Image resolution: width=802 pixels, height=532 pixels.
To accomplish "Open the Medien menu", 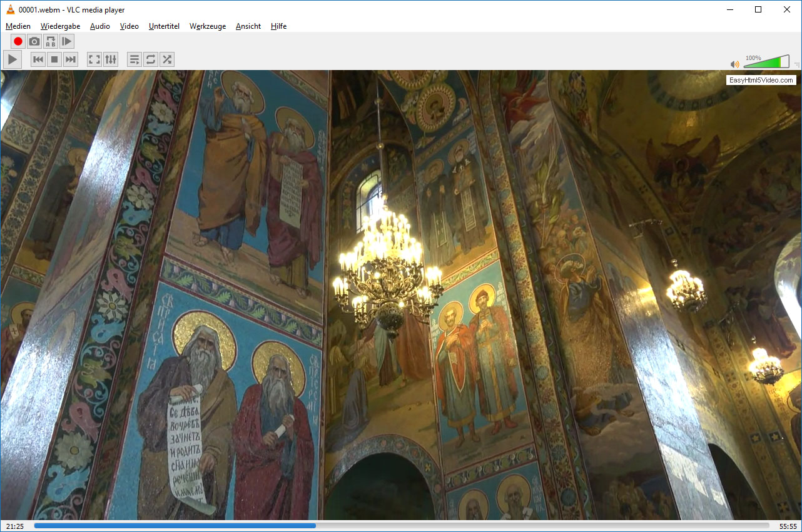I will click(x=18, y=26).
